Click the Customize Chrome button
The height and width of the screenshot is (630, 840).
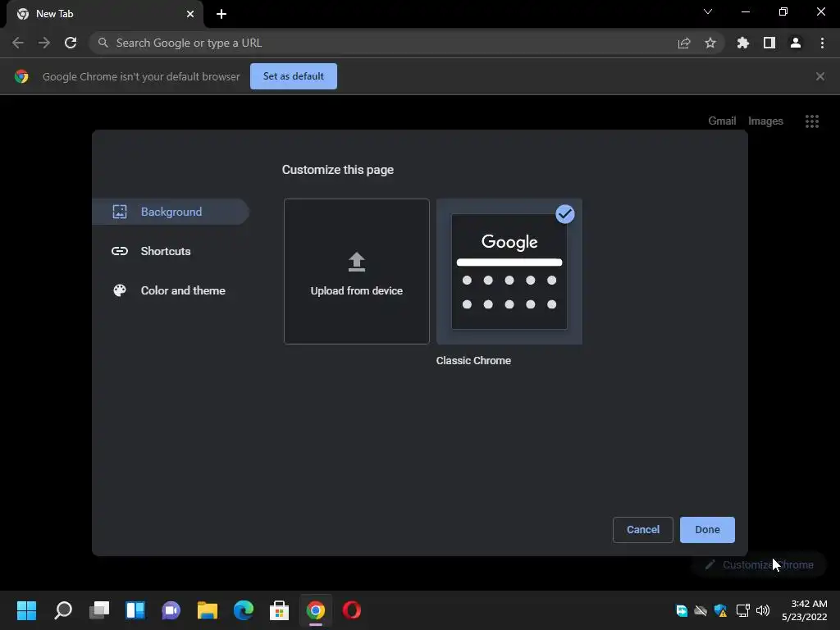759,564
